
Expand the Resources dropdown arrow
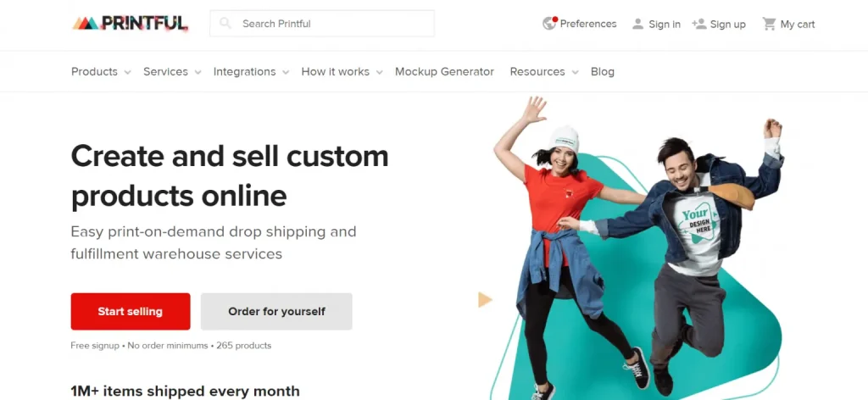576,73
